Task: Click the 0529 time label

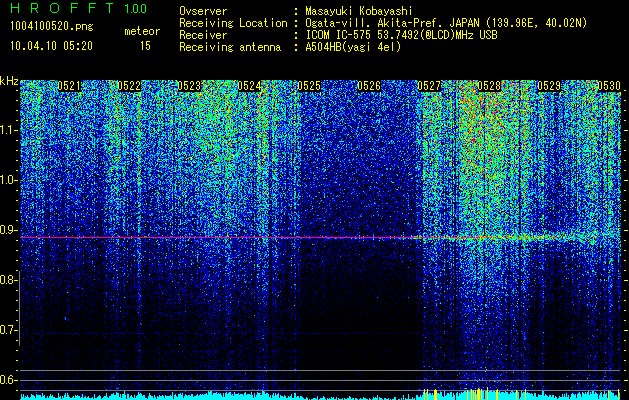Action: 549,86
